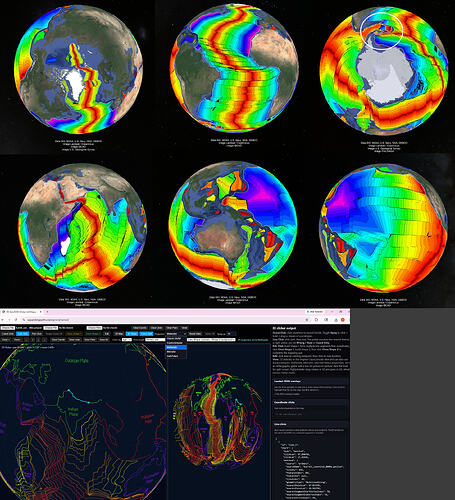Click the orange profile avatar icon

pyautogui.click(x=343, y=320)
